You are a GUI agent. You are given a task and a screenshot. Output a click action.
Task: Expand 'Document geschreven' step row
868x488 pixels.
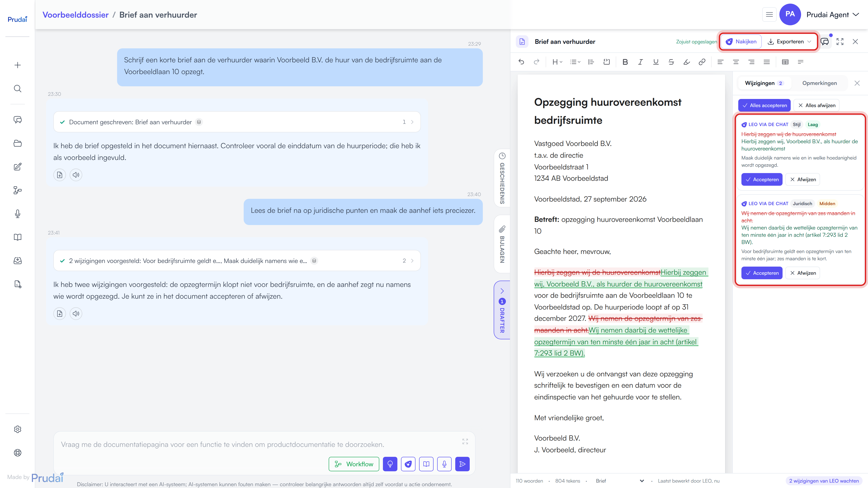[237, 122]
